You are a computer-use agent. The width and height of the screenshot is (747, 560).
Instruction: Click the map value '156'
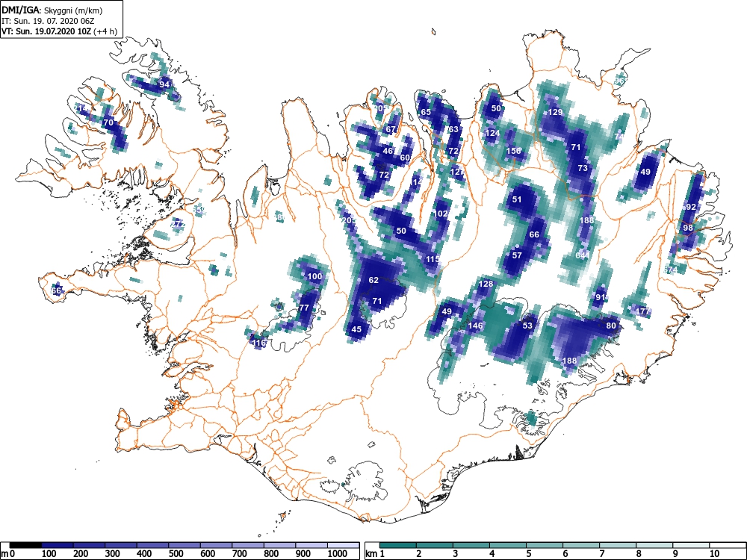(x=514, y=151)
